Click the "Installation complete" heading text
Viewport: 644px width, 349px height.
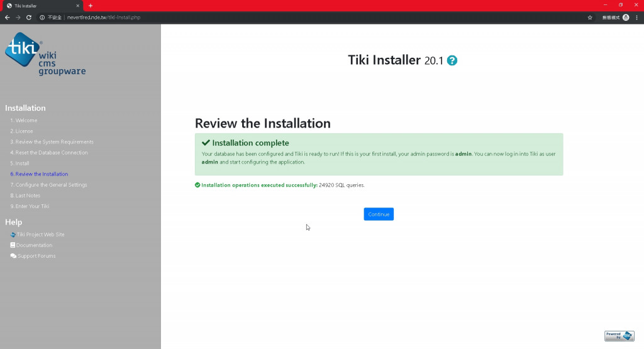tap(250, 143)
